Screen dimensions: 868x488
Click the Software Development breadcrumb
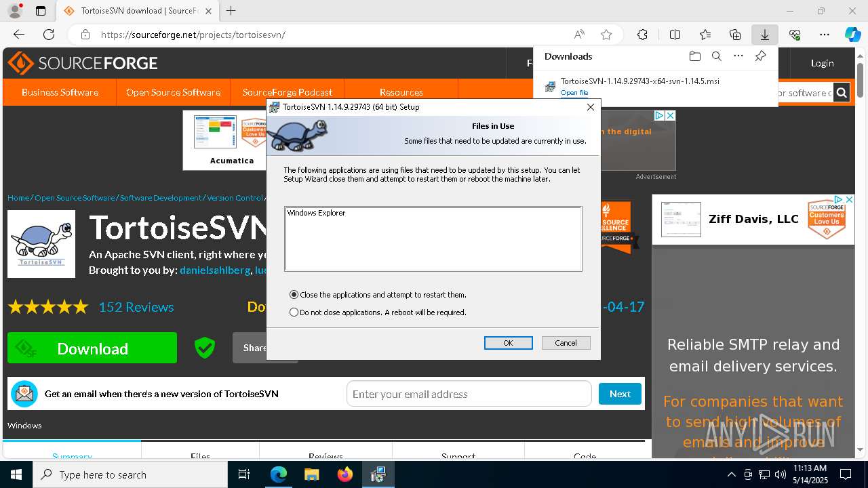pos(161,198)
